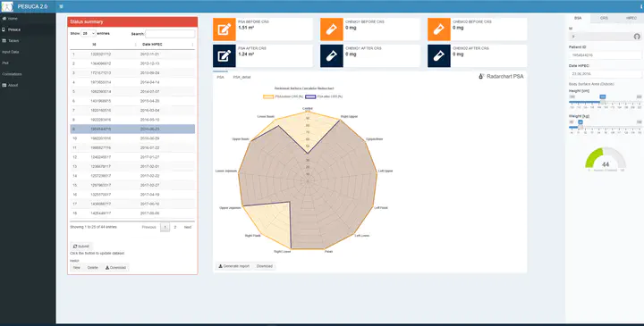644x326 pixels.
Task: Click the PSA BEFORE CRS edit icon
Action: 225,29
